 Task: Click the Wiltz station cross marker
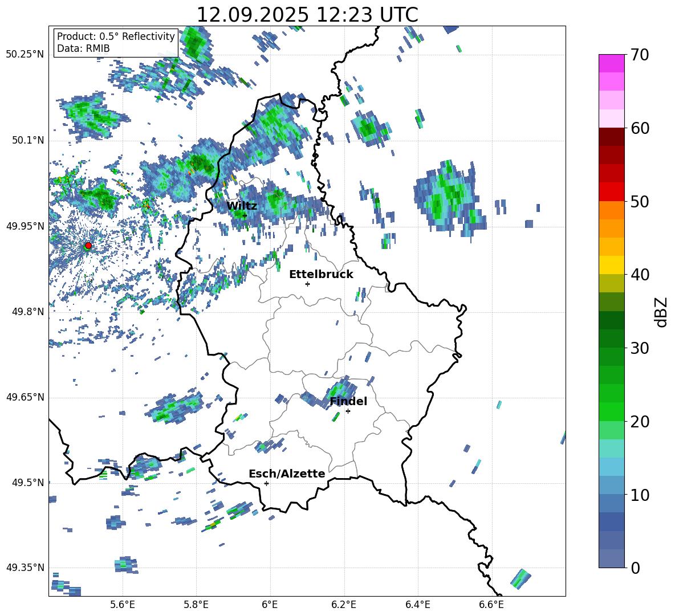pyautogui.click(x=245, y=216)
